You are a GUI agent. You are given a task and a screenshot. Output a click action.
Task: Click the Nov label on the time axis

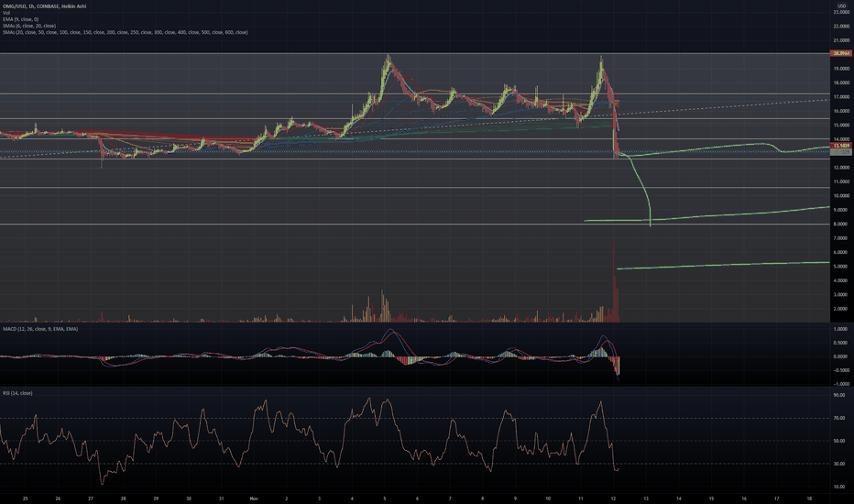(x=254, y=499)
